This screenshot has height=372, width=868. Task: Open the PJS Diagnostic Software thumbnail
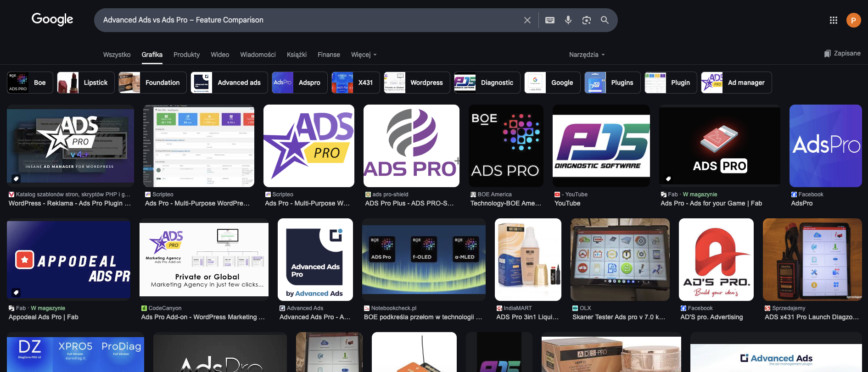pyautogui.click(x=601, y=146)
